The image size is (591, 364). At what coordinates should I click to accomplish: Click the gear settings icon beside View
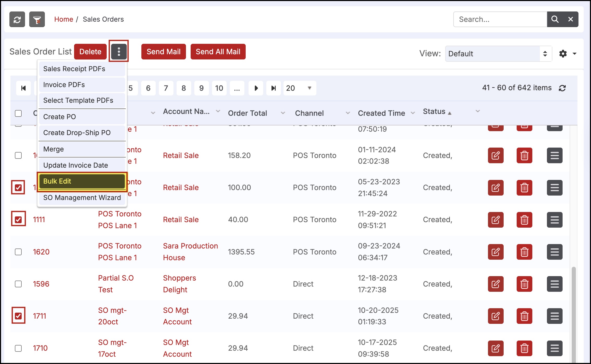563,54
